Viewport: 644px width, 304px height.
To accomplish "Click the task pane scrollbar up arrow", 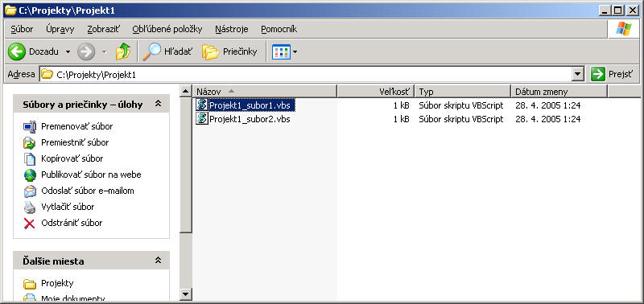I will point(186,91).
